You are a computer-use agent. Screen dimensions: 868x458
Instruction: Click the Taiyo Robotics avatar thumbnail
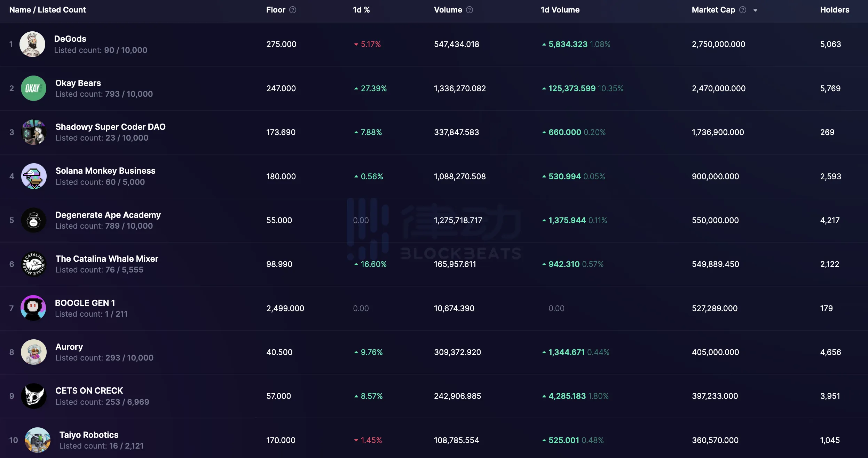[38, 440]
